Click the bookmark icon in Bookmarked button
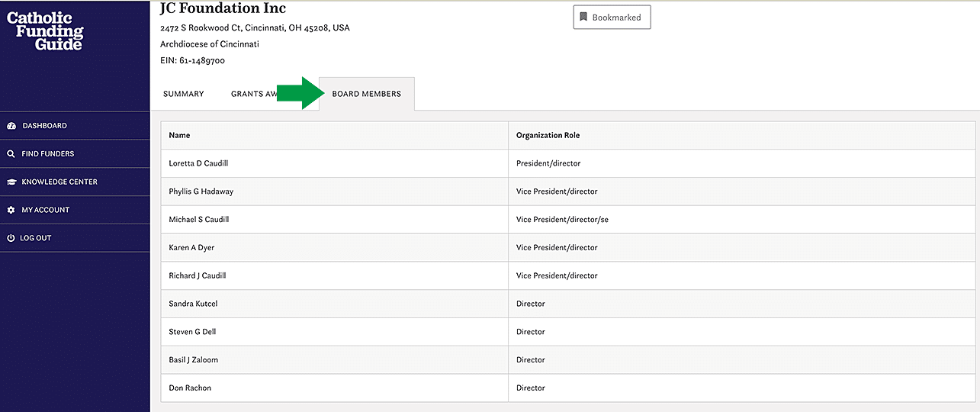 (x=583, y=17)
